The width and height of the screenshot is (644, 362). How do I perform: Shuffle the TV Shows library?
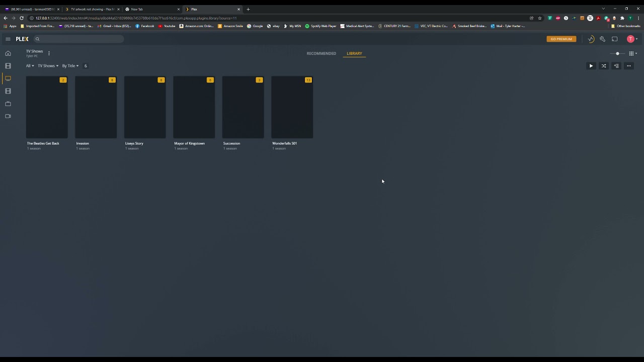[x=604, y=66]
